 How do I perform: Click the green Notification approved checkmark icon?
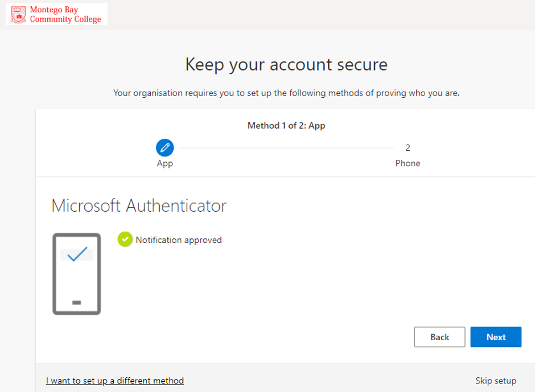125,239
